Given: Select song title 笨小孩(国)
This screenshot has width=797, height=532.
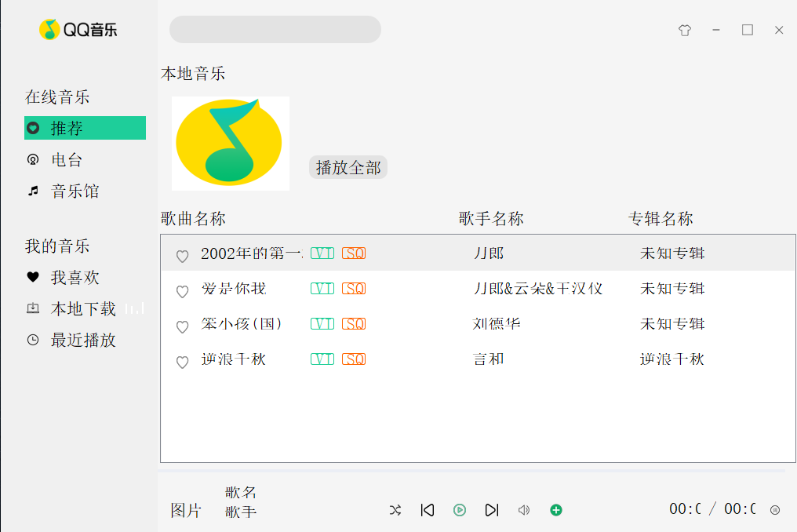Looking at the screenshot, I should point(242,324).
